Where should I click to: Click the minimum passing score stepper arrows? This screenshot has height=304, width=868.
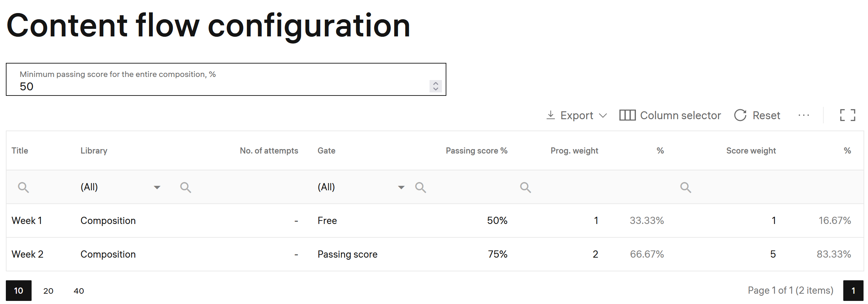435,86
